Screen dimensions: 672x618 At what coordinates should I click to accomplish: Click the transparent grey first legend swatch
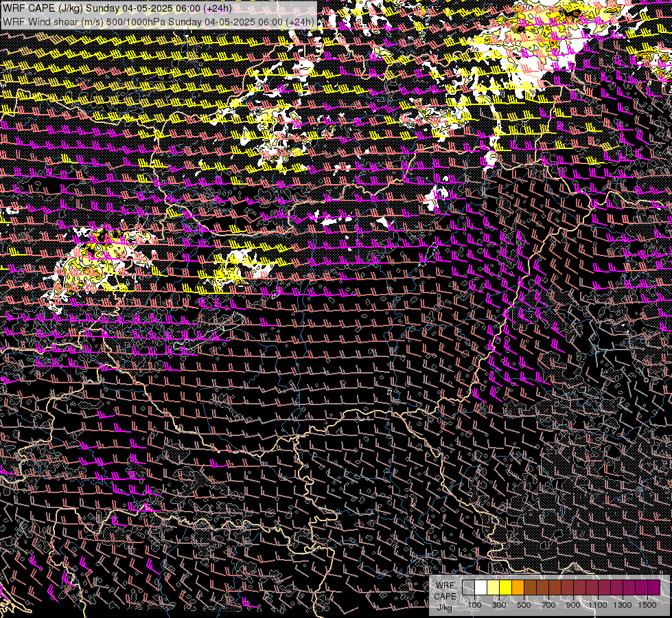point(468,587)
